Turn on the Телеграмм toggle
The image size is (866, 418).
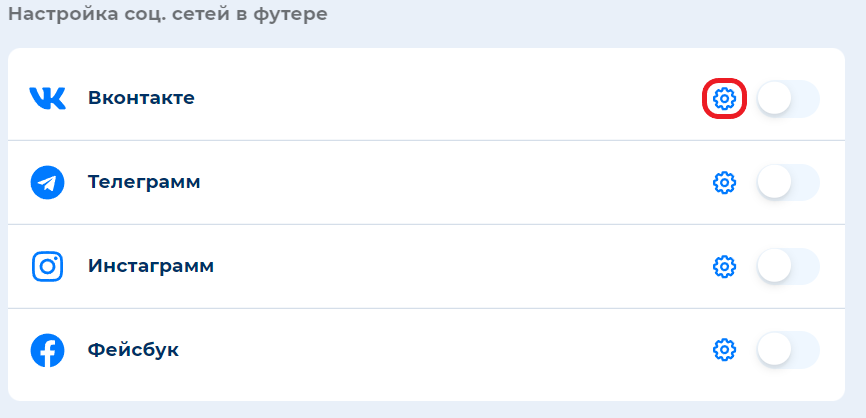[787, 183]
